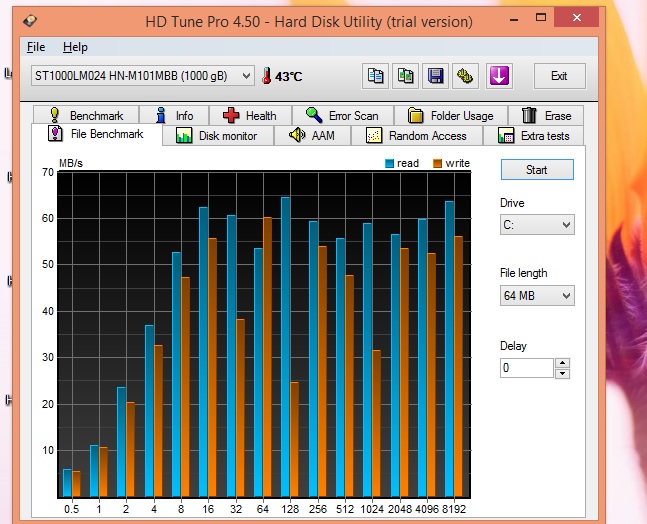Click the 1024 block size label
The height and width of the screenshot is (524, 647).
tap(372, 509)
